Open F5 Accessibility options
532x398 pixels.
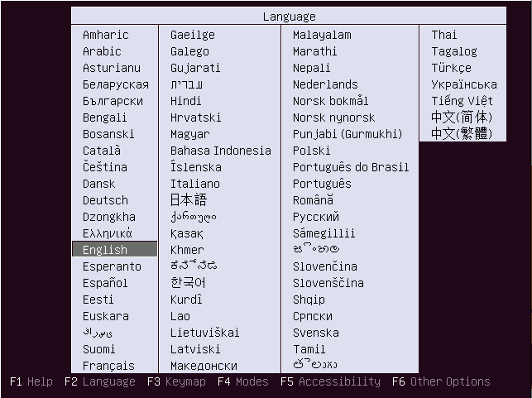pos(330,381)
